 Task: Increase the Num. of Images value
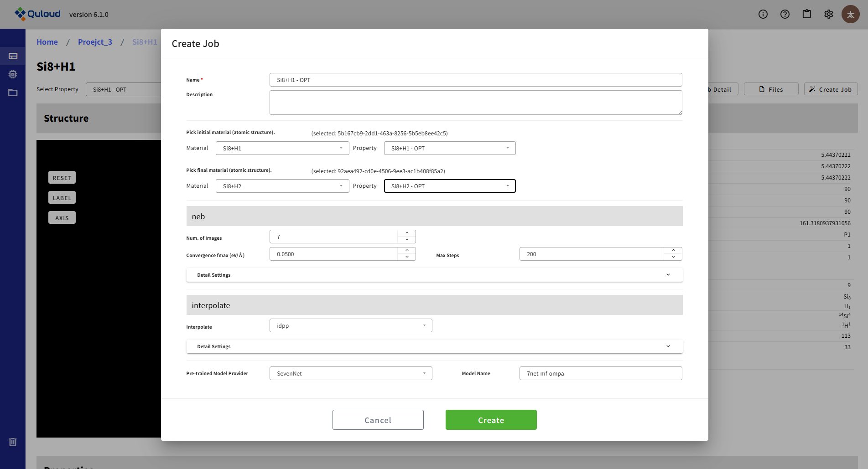pyautogui.click(x=407, y=233)
